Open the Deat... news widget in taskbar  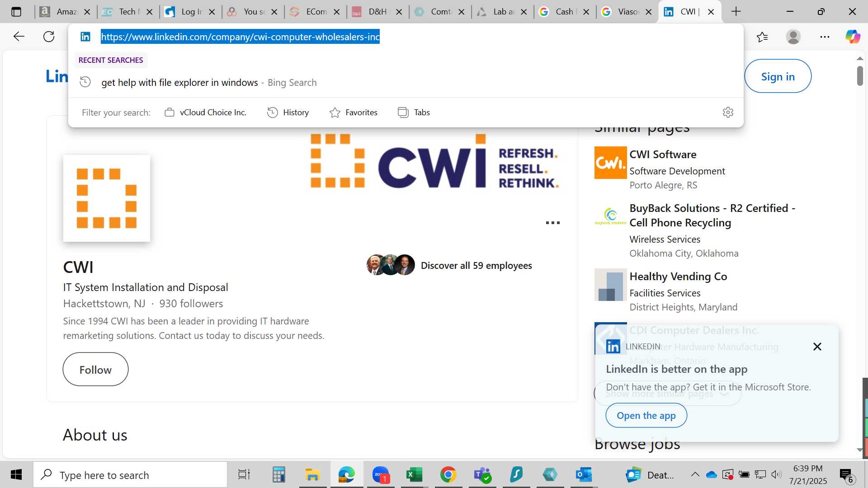(650, 475)
